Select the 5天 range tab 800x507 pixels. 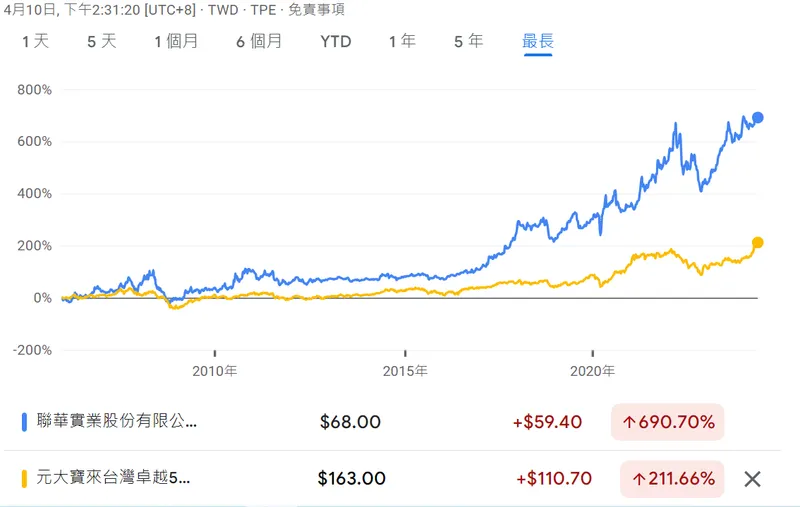click(102, 42)
